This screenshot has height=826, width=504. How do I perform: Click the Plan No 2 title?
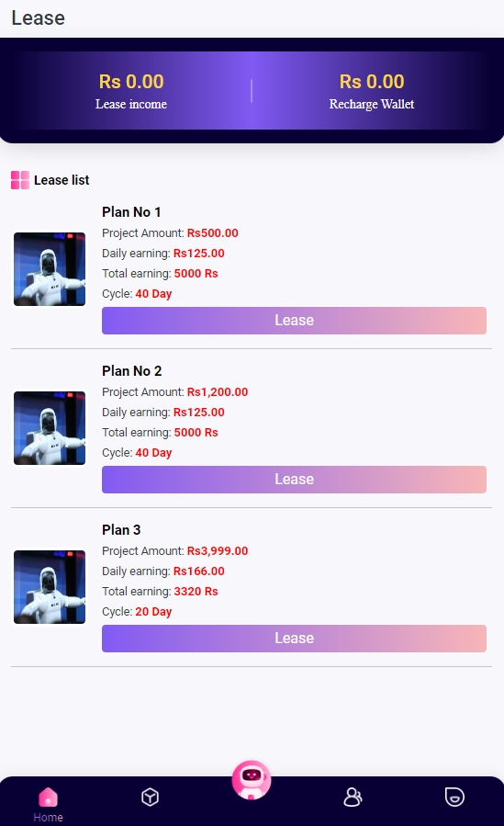131,371
